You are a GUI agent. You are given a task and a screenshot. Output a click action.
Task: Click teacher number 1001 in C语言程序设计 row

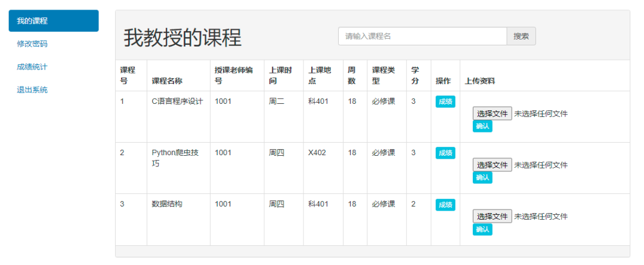point(223,101)
